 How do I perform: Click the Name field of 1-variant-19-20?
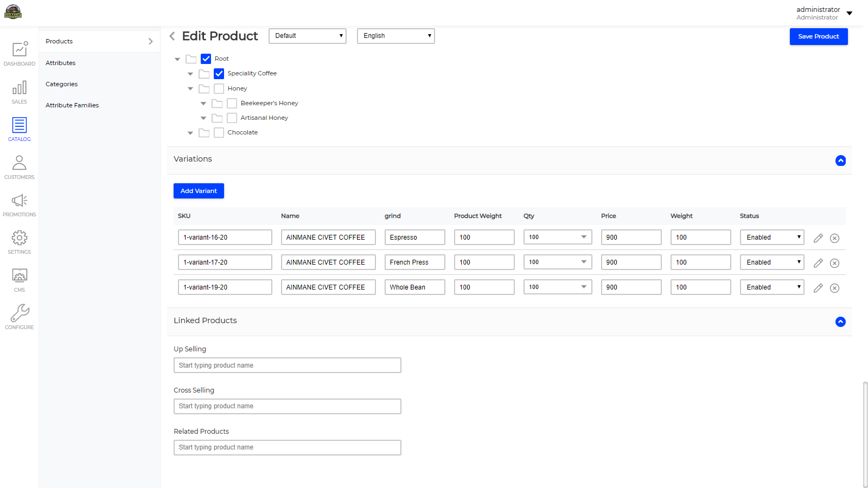[x=328, y=287]
